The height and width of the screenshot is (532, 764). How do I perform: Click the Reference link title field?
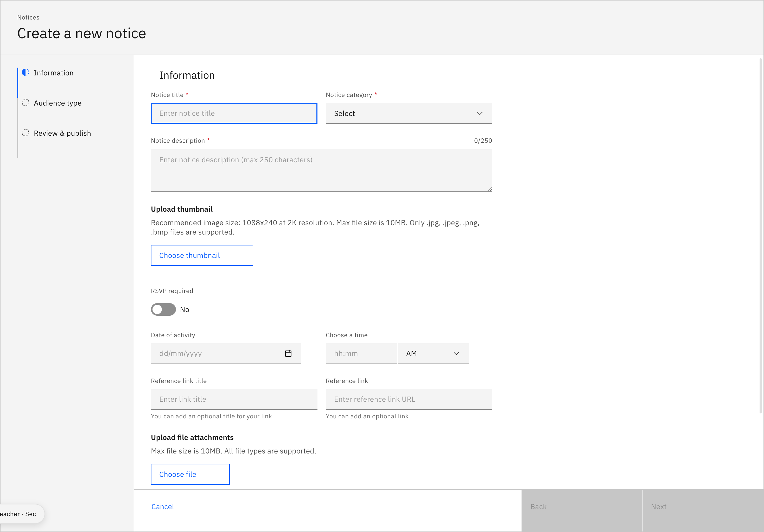click(x=234, y=399)
